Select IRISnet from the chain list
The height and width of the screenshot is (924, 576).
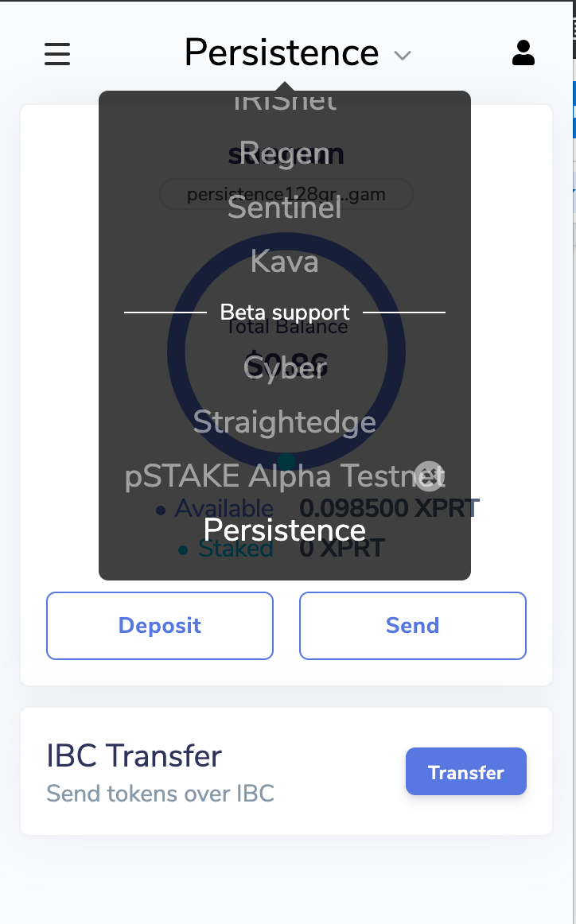coord(285,102)
